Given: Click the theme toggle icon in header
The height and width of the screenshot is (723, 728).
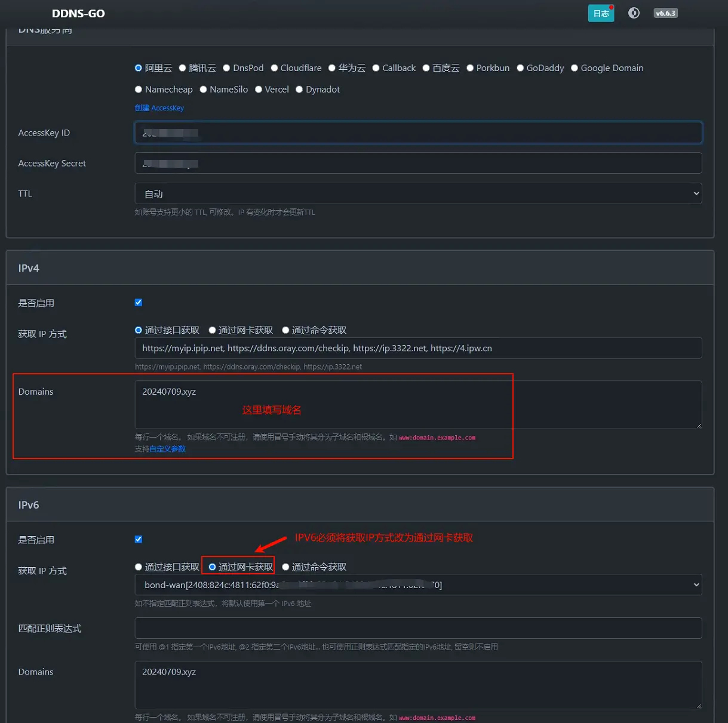Looking at the screenshot, I should tap(634, 13).
